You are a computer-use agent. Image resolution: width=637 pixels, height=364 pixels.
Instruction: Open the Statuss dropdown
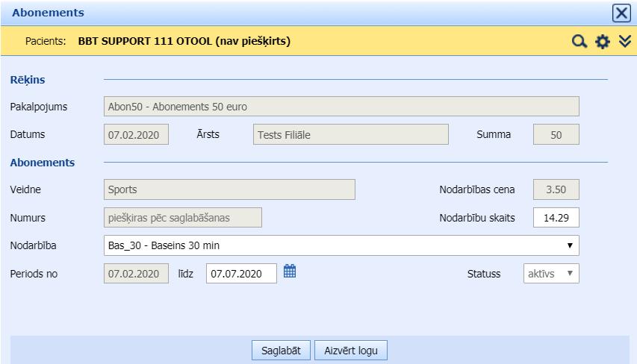click(551, 274)
